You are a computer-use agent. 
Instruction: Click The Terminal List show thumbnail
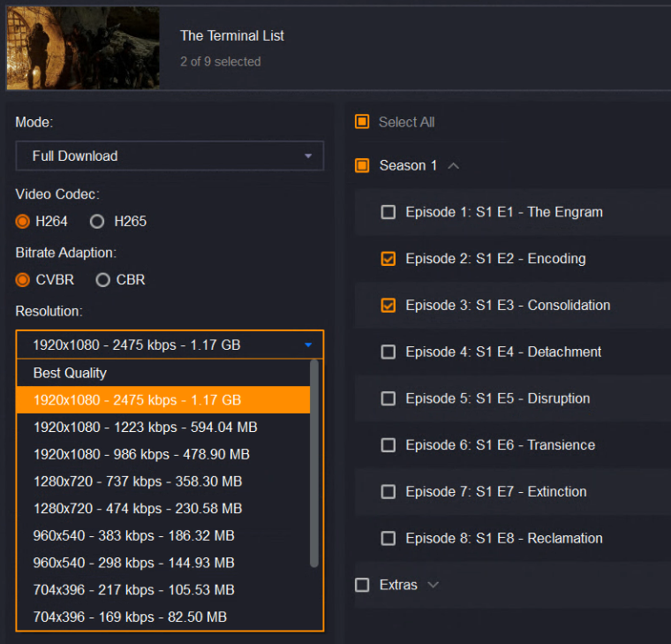coord(83,48)
